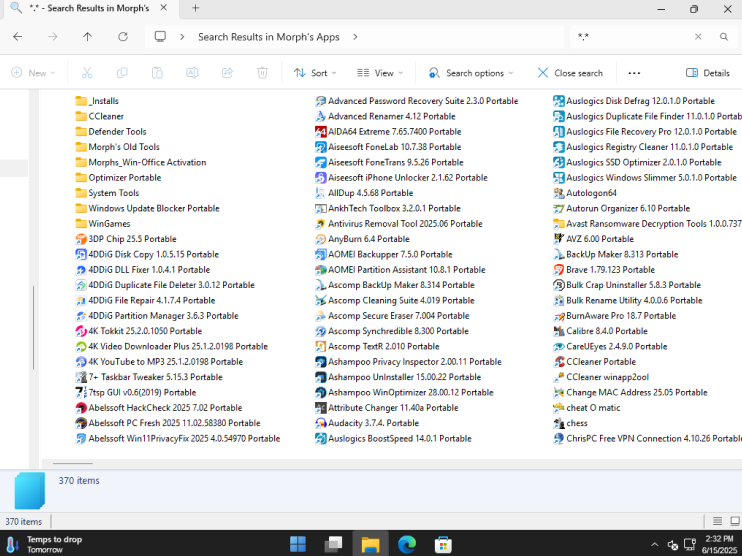Click the horizontal scrollbar thumb
This screenshot has height=556, width=742.
coord(73,464)
